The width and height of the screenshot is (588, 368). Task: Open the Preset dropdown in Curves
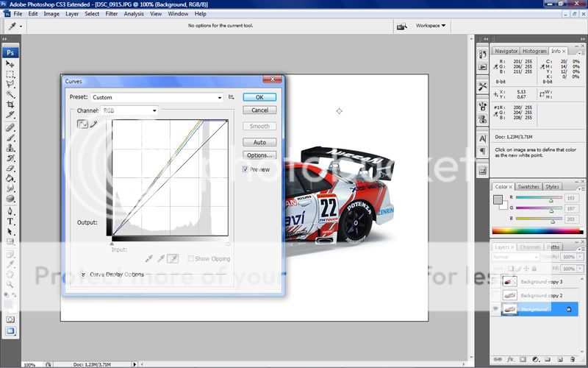point(220,97)
